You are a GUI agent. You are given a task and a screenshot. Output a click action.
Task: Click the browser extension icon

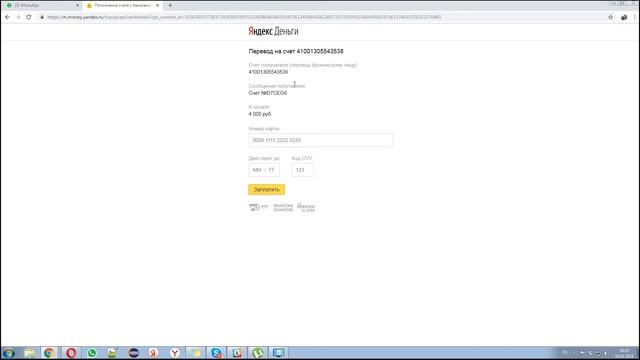[x=624, y=17]
